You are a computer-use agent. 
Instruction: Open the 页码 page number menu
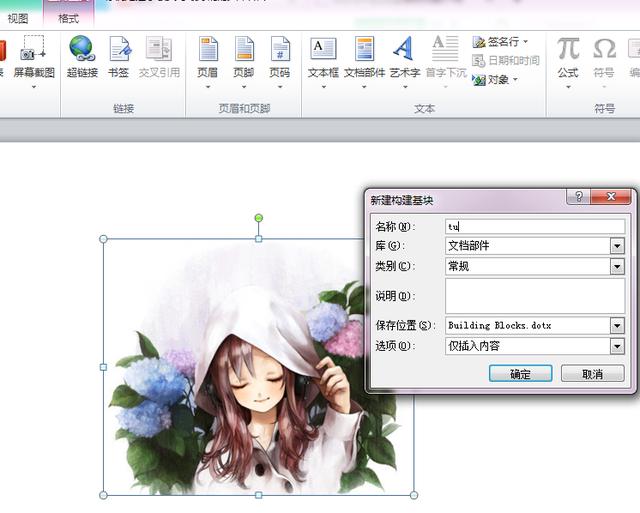click(x=280, y=61)
